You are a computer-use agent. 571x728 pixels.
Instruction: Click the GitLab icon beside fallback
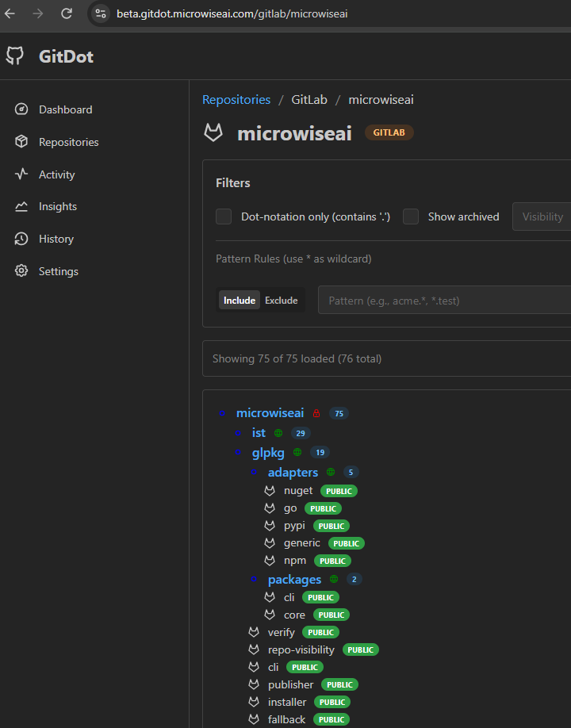tap(254, 719)
